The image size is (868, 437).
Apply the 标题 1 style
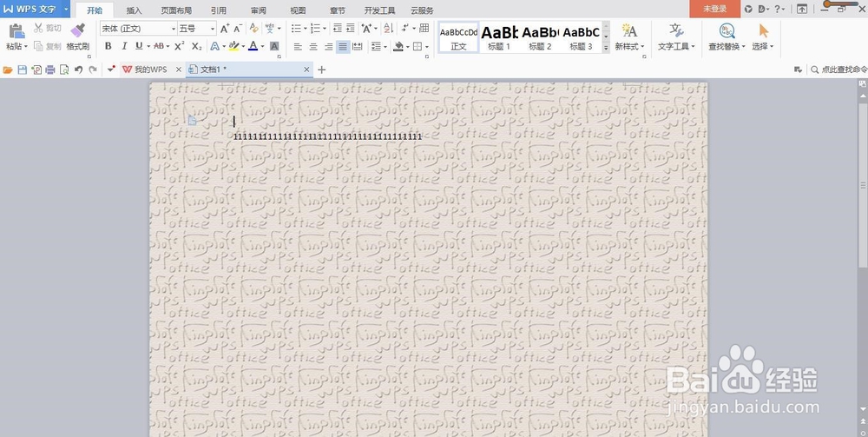click(x=499, y=37)
